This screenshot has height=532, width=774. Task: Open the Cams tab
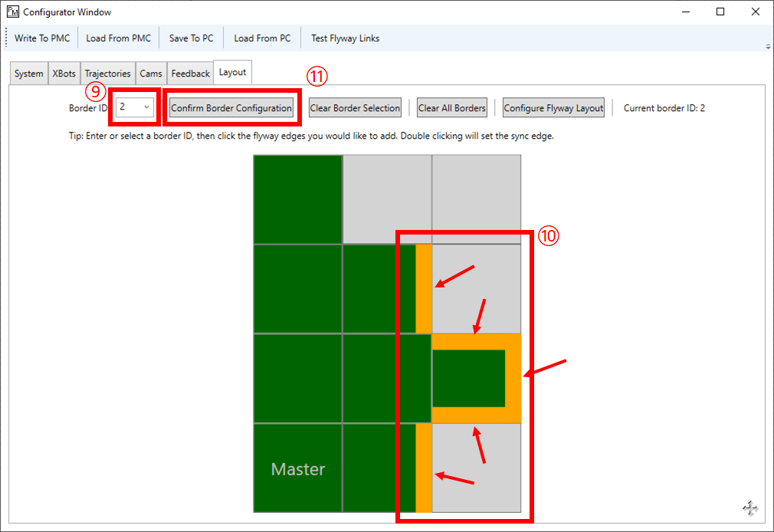click(x=151, y=73)
